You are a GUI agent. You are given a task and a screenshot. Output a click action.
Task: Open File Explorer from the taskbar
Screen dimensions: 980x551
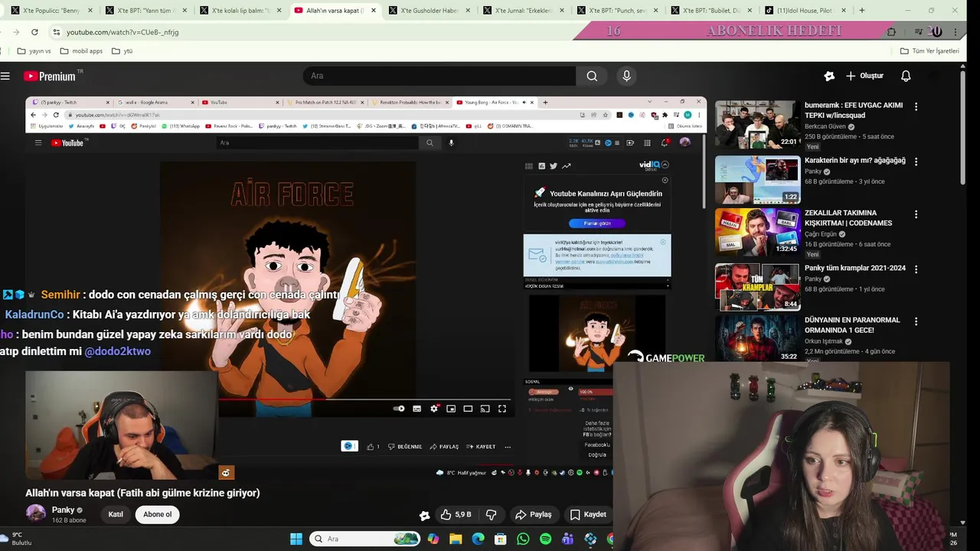[456, 539]
